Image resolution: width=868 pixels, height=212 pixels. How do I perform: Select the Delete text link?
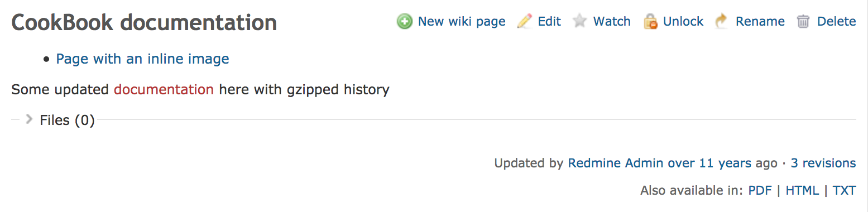pyautogui.click(x=837, y=22)
